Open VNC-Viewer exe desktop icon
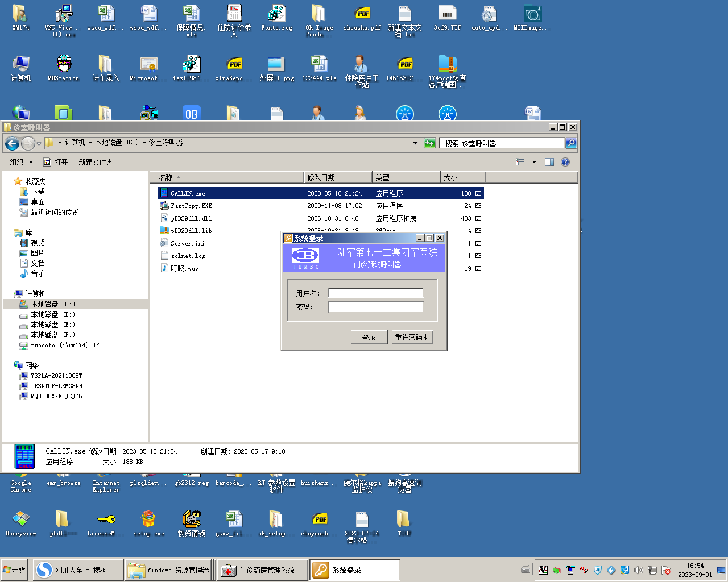The height and width of the screenshot is (582, 728). (x=64, y=21)
